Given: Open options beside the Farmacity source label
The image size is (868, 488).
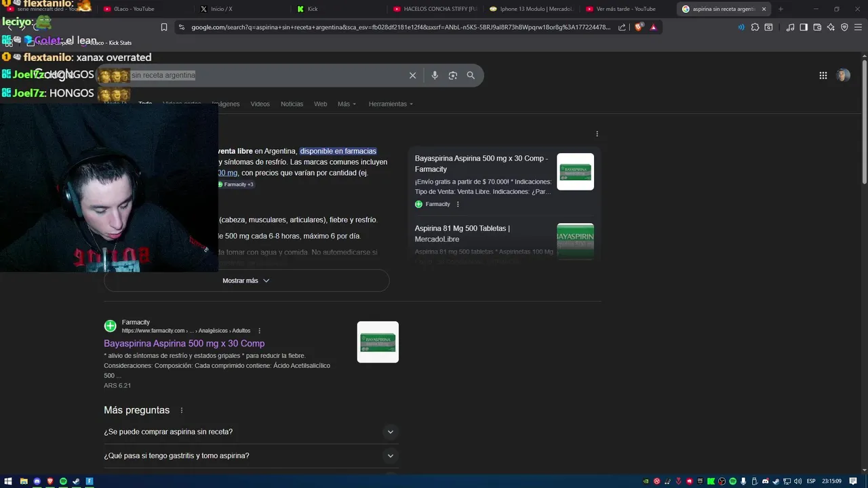Looking at the screenshot, I should point(458,204).
